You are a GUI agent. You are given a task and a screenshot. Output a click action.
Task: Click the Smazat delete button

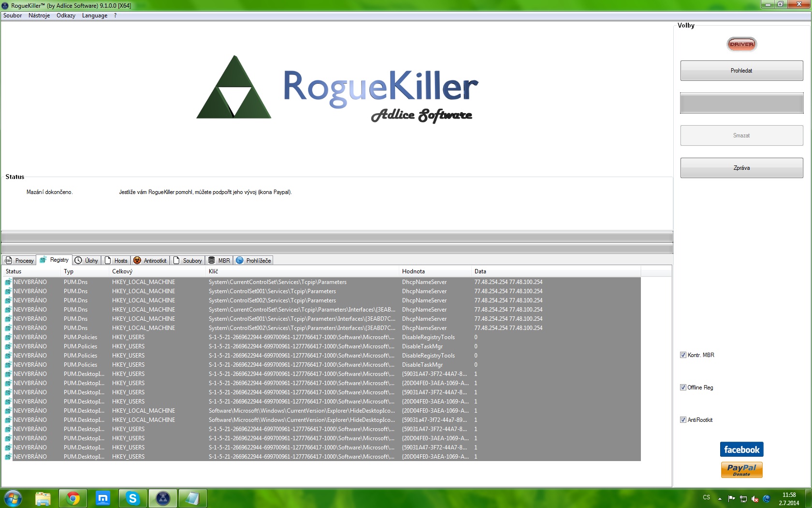(x=741, y=135)
